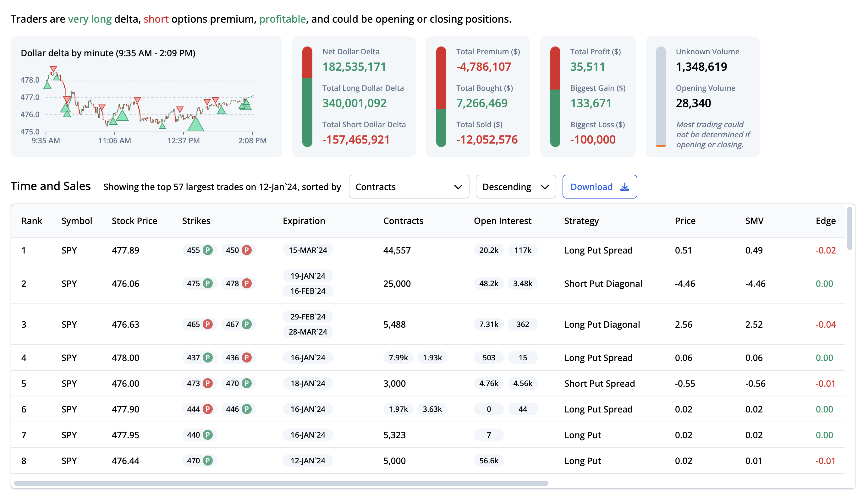
Task: Click the 436 P strike badge in row 4
Action: pyautogui.click(x=238, y=357)
